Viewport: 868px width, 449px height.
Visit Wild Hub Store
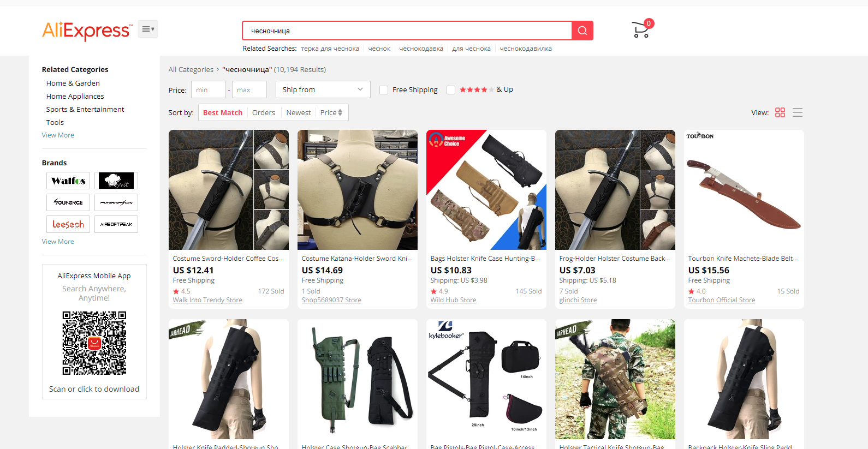453,300
